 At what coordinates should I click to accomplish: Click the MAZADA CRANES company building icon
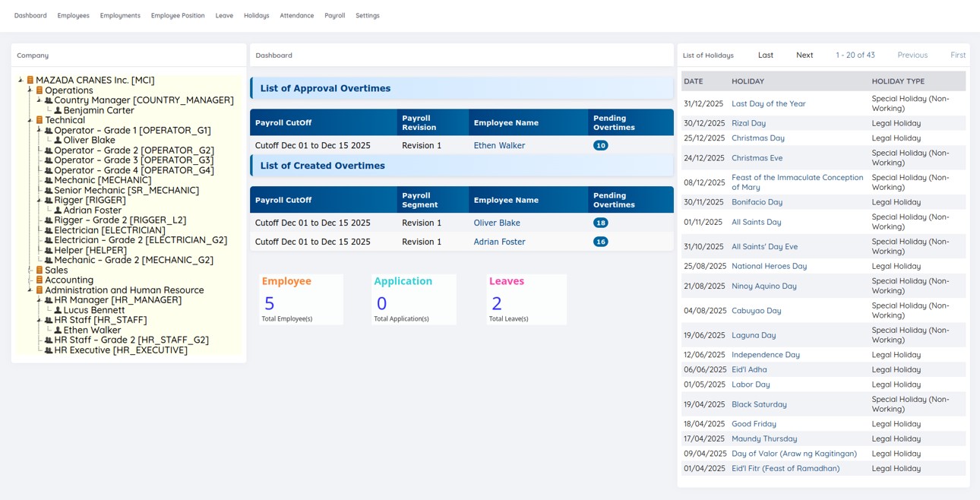[30, 80]
